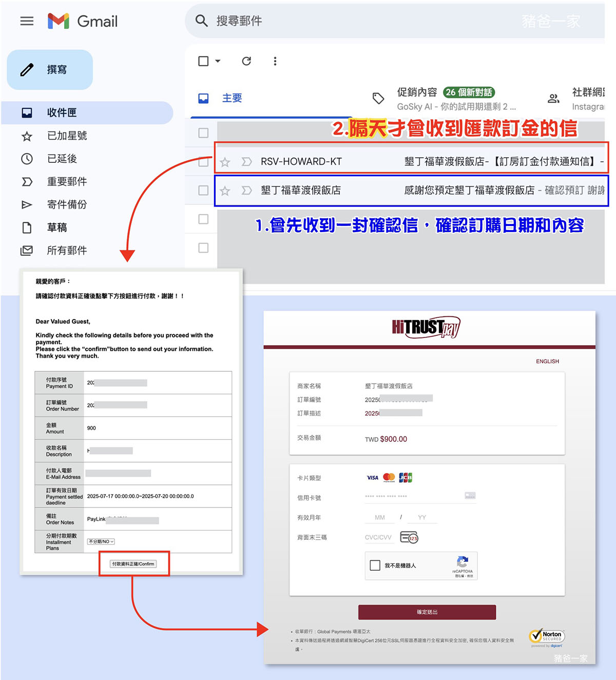The width and height of the screenshot is (616, 680).
Task: Open the Gmail main menu hamburger icon
Action: pyautogui.click(x=27, y=21)
